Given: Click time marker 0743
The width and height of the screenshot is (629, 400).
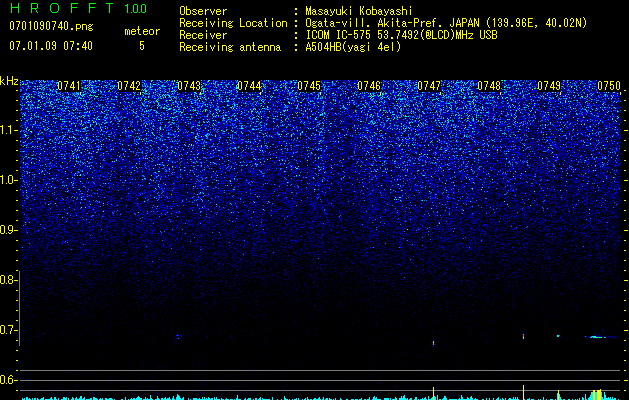Looking at the screenshot, I should 189,86.
